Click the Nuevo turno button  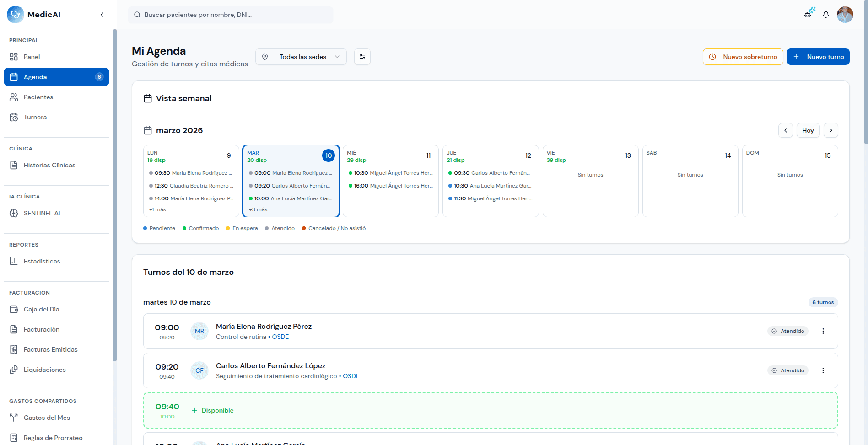pos(818,57)
